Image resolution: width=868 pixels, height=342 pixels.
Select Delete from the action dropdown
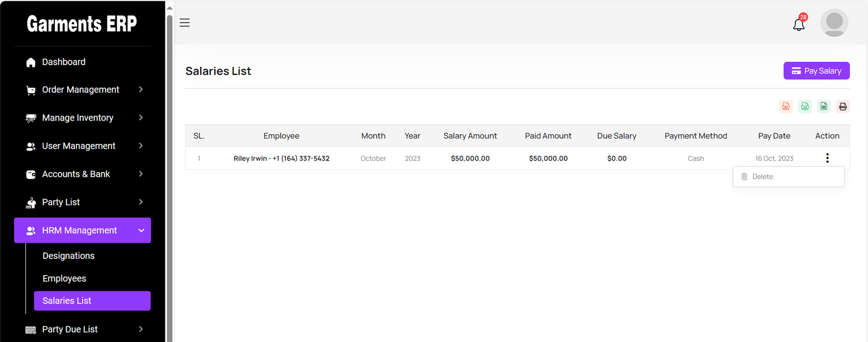click(x=762, y=176)
